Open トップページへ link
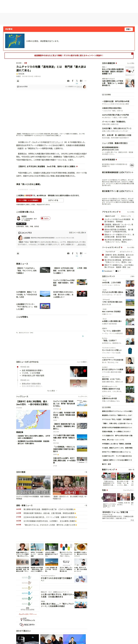Image resolution: width=138 pixels, height=644 pixels. (83, 396)
